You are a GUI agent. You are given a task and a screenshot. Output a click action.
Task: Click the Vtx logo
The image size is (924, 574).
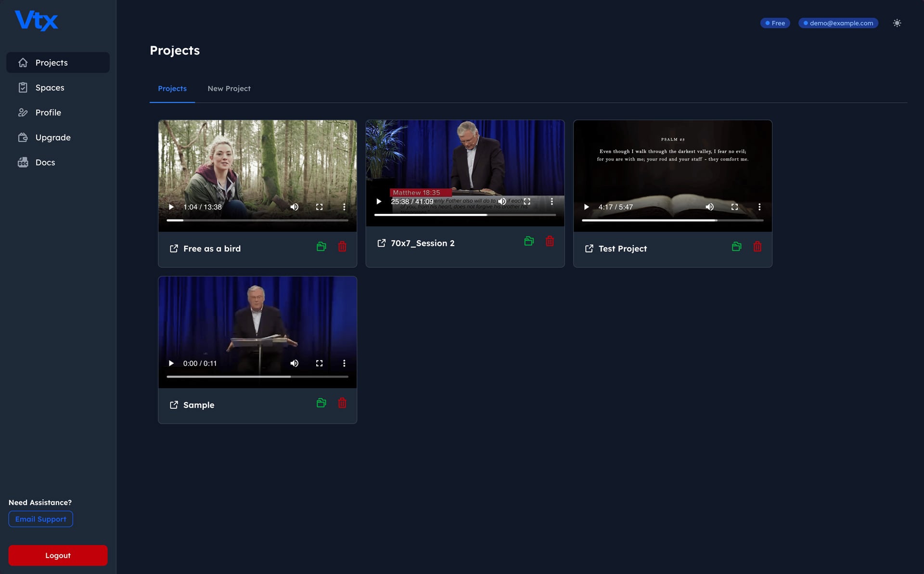[x=37, y=21]
